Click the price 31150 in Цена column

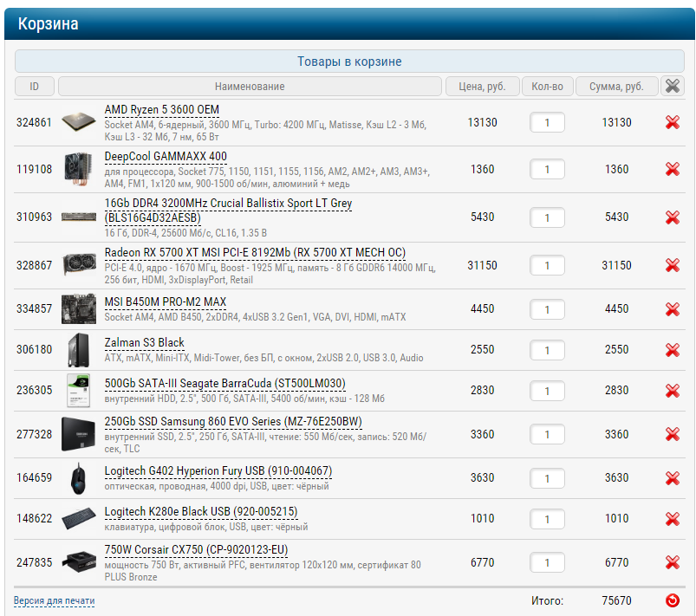pos(482,265)
